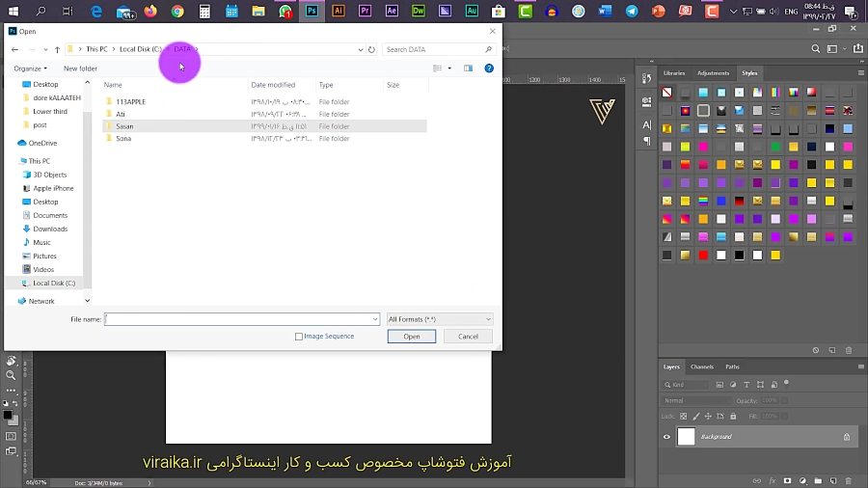Click New folder button
Image resolution: width=868 pixels, height=488 pixels.
tap(80, 68)
